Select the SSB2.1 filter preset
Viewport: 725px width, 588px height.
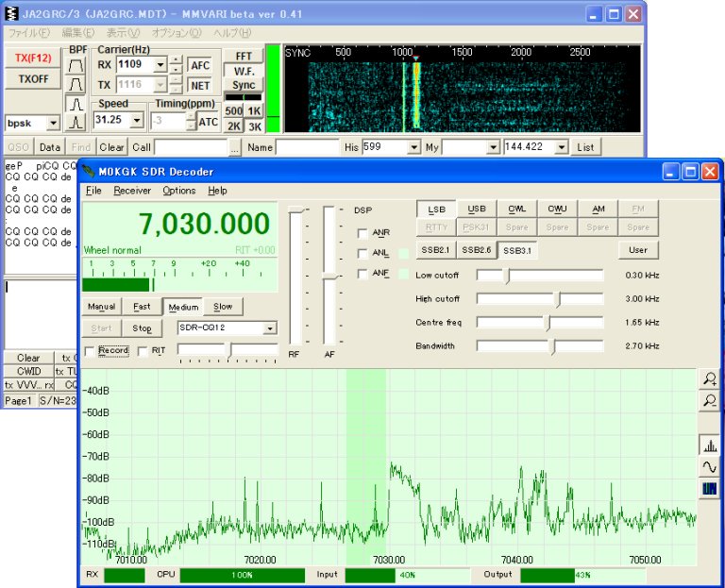(x=436, y=250)
